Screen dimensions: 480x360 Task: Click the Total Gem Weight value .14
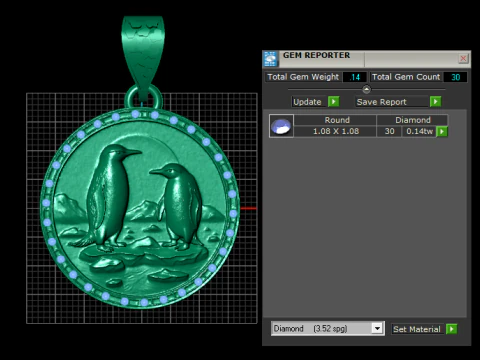[355, 77]
